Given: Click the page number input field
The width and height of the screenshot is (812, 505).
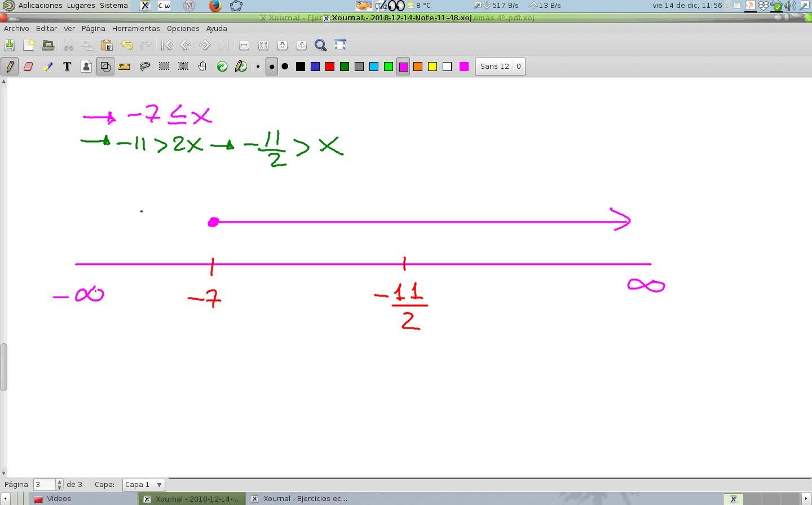Looking at the screenshot, I should (x=45, y=484).
